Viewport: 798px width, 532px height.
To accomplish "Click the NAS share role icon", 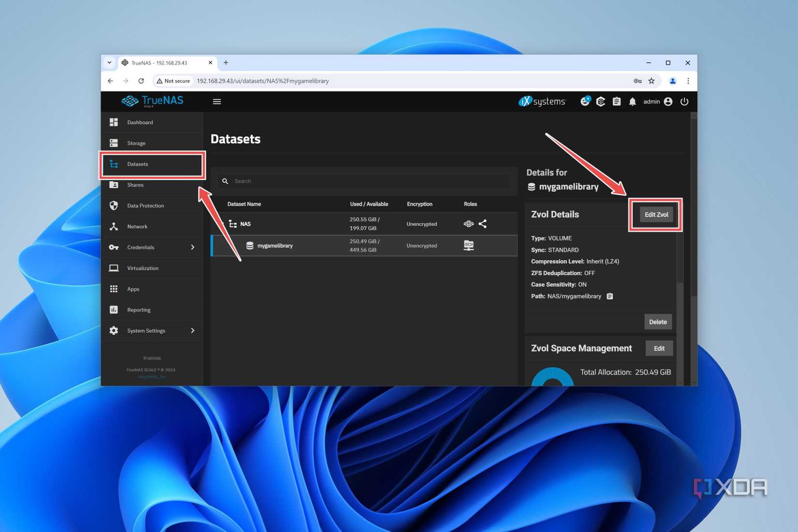I will 483,223.
